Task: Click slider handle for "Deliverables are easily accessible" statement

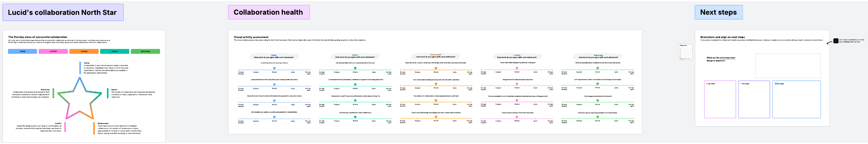Action: point(274,117)
